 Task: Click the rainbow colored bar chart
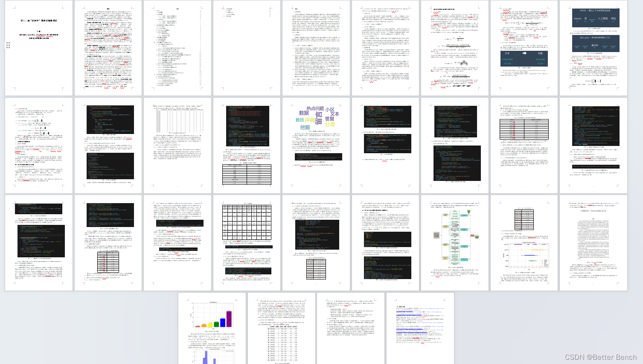click(212, 316)
